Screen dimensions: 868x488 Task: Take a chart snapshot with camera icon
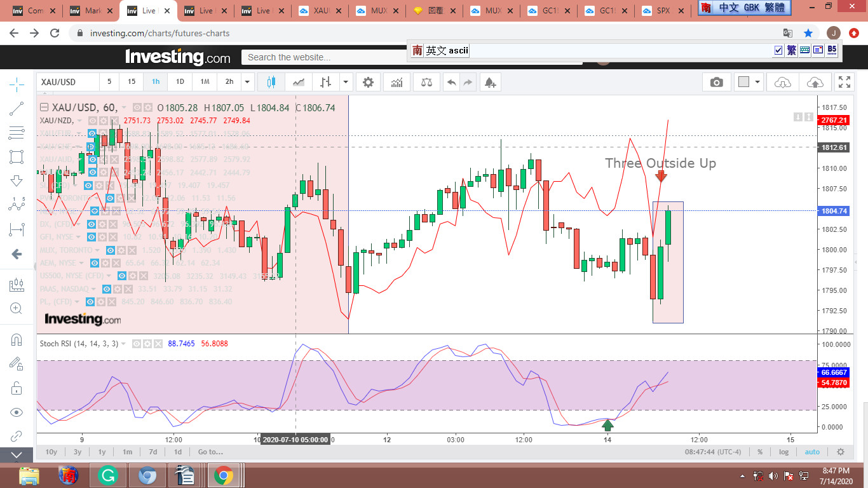point(716,82)
